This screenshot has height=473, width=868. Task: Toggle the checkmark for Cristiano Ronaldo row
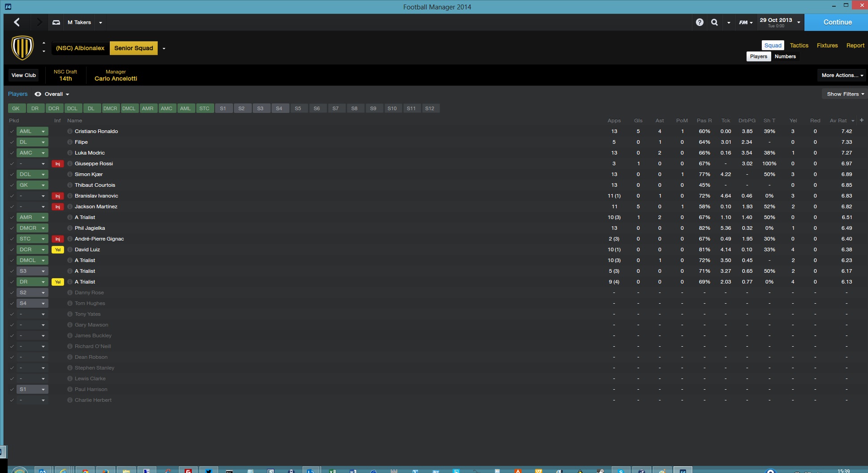[x=12, y=132]
